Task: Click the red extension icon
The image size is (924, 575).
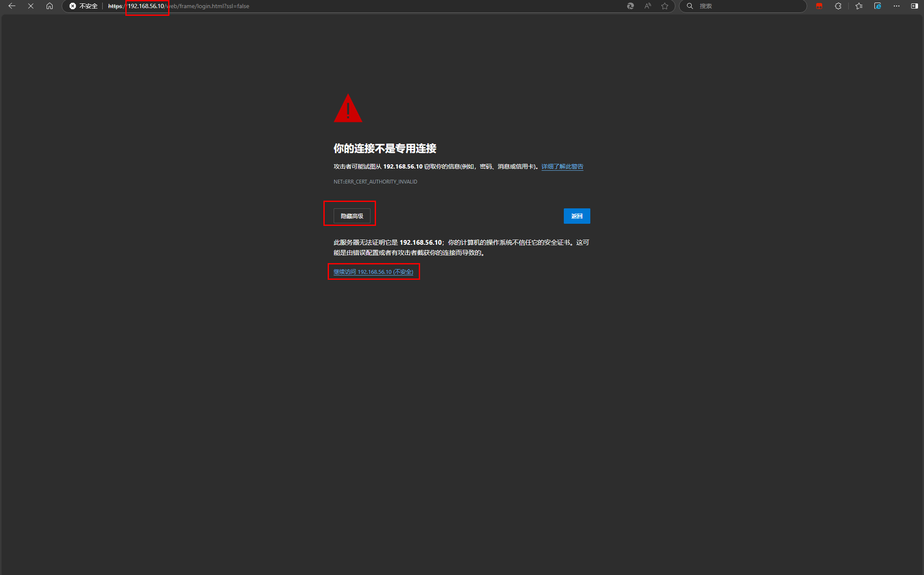Action: pyautogui.click(x=819, y=6)
